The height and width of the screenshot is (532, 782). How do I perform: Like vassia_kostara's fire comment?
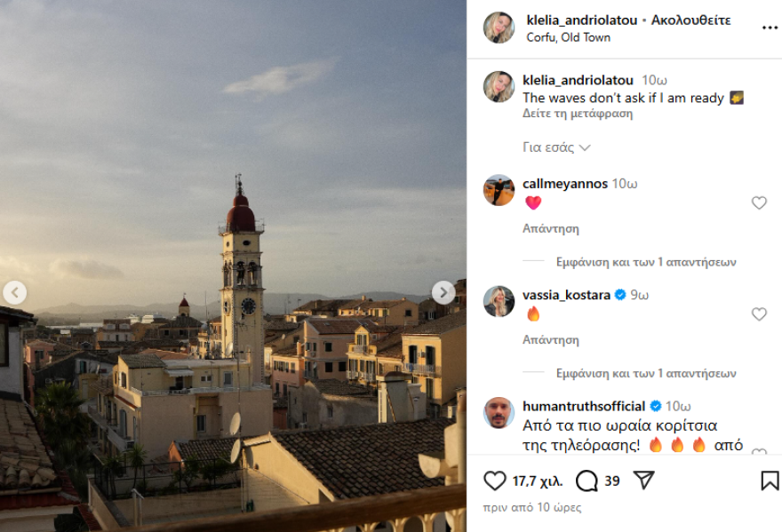759,314
